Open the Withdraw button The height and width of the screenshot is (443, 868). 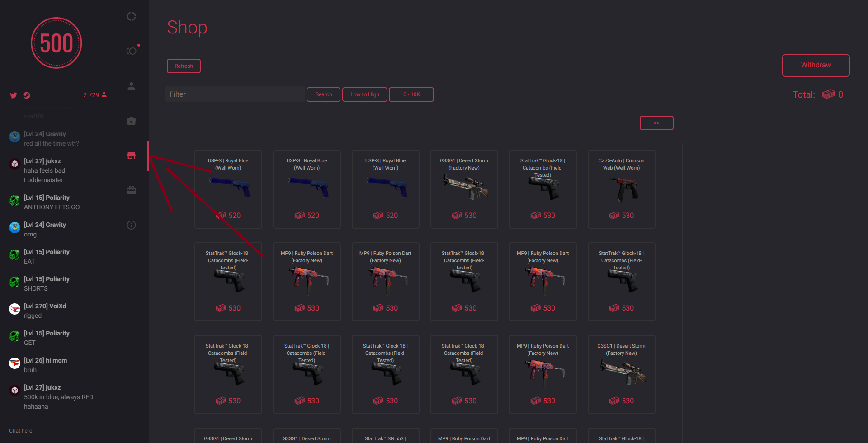point(816,66)
